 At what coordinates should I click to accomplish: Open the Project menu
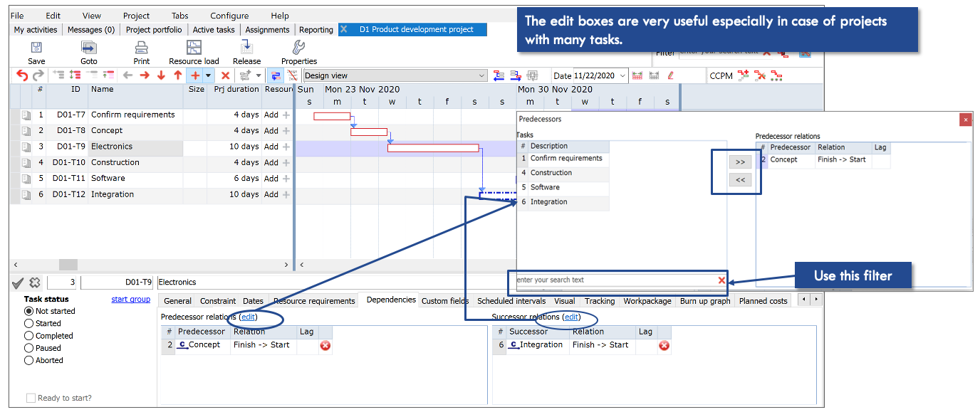pyautogui.click(x=136, y=16)
